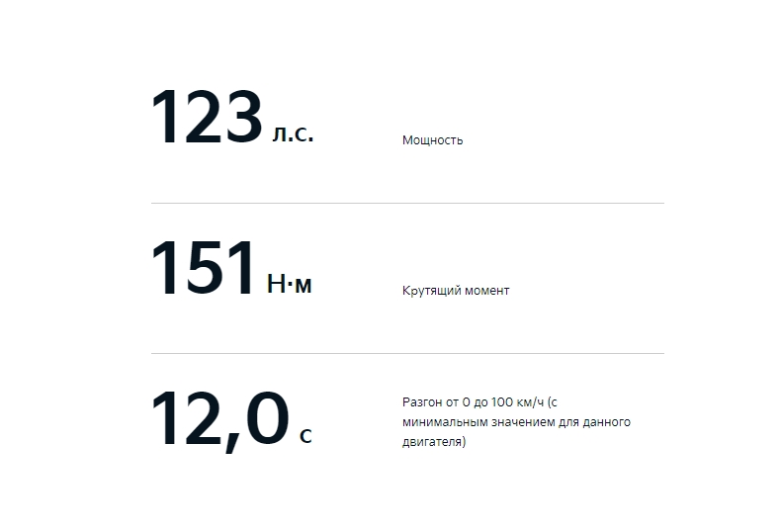Image resolution: width=781 pixels, height=532 pixels.
Task: Select the "л.с." horsepower unit text
Action: [x=293, y=133]
